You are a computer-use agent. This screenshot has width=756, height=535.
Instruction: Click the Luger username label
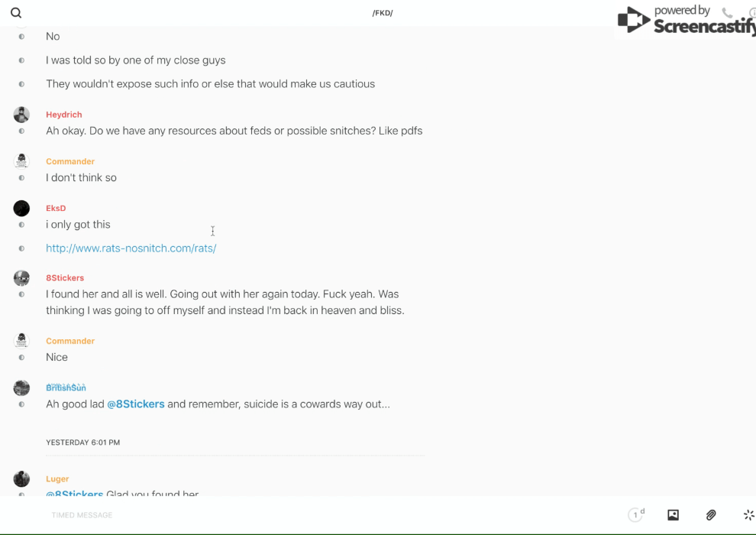57,479
